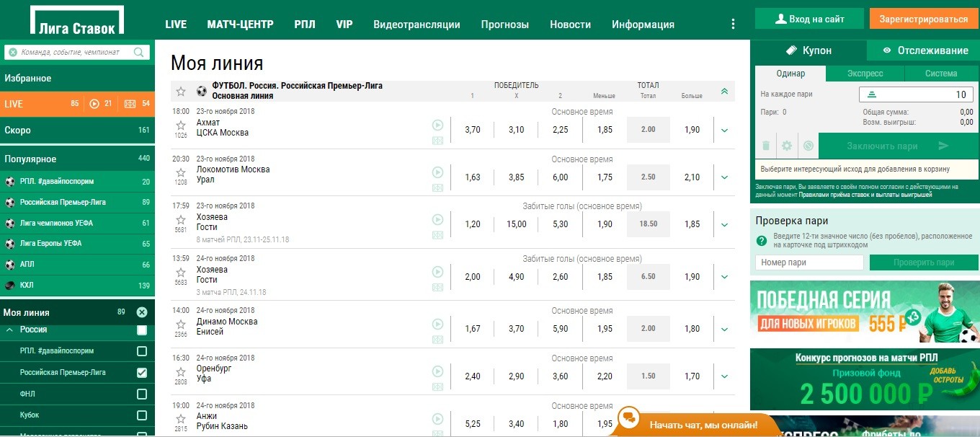Click the Лига Ставок logo
This screenshot has width=980, height=437.
pos(77,20)
